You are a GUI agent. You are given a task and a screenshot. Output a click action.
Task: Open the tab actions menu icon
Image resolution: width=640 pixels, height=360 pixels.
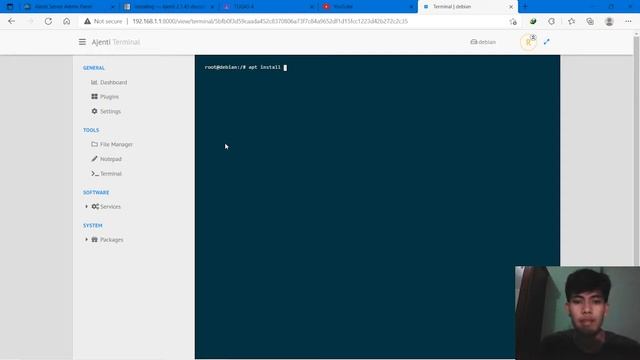coord(10,7)
